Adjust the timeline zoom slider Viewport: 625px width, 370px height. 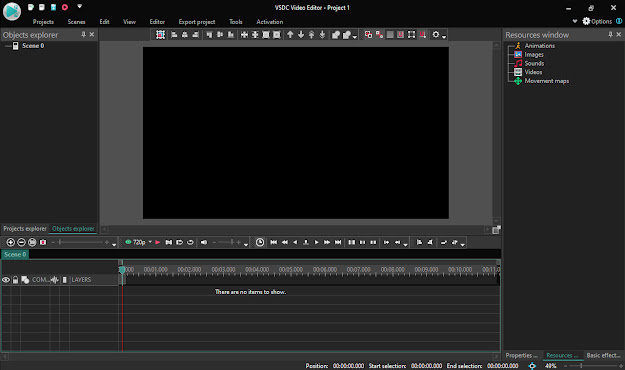[x=80, y=242]
